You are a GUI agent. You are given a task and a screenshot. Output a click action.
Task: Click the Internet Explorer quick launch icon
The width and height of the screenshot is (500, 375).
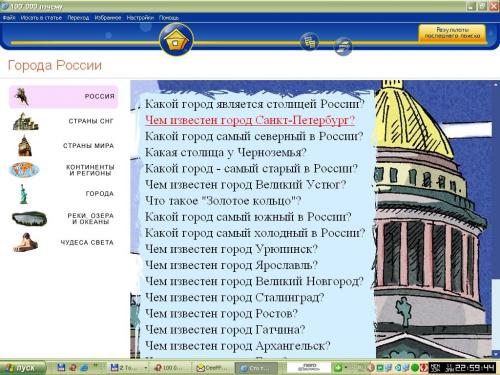84,368
